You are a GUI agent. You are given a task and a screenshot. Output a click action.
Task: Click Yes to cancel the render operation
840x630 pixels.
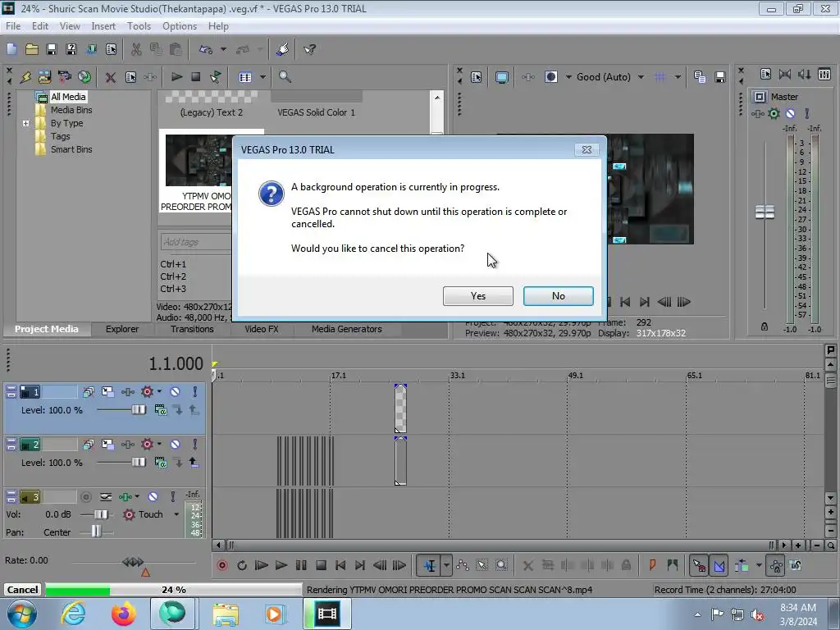478,295
